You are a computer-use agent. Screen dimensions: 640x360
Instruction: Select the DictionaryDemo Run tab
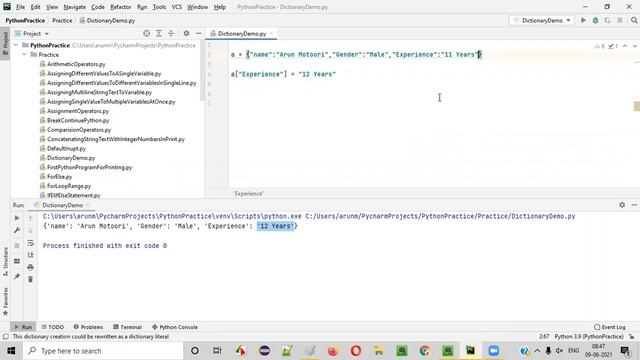pyautogui.click(x=62, y=205)
